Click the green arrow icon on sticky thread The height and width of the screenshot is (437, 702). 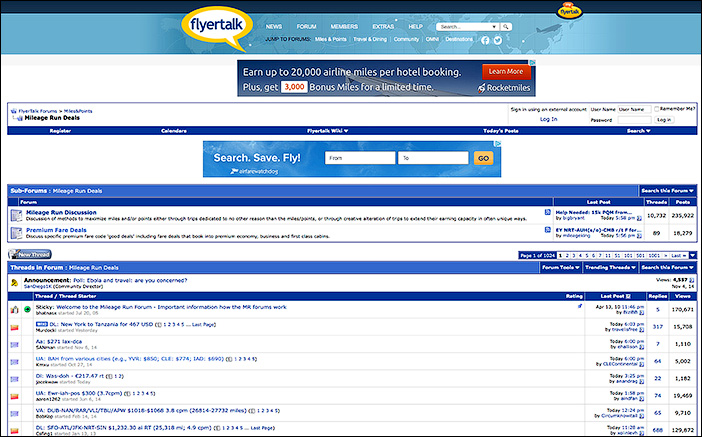27,309
